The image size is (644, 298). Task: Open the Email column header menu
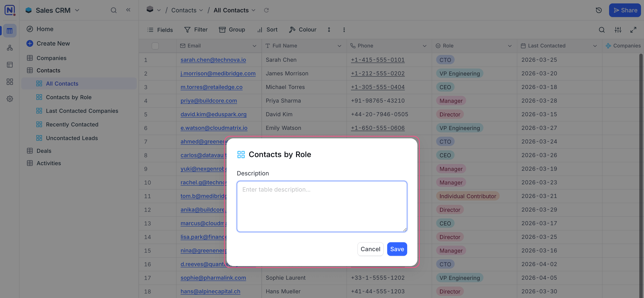[x=254, y=46]
